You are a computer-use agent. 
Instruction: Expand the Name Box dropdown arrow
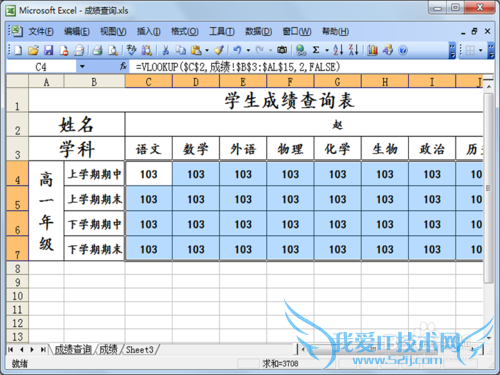coord(82,67)
